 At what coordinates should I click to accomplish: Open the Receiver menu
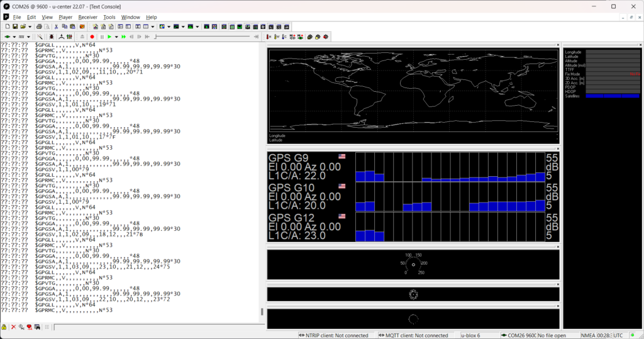coord(88,17)
